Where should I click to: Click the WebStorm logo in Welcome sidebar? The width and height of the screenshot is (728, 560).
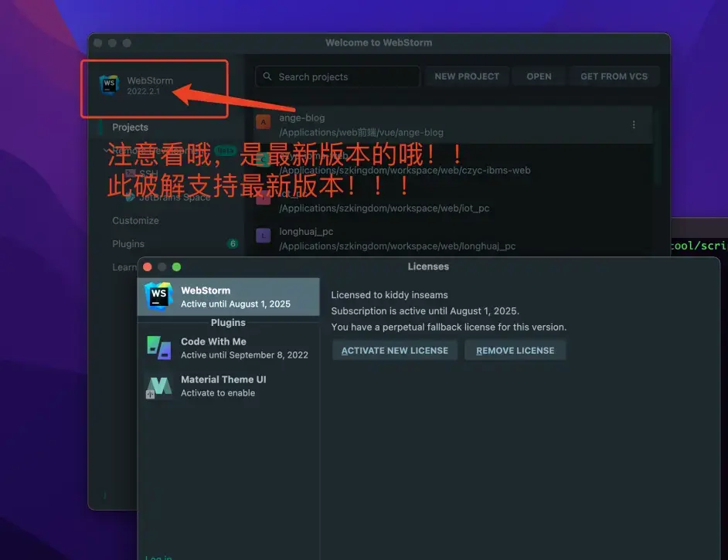click(x=110, y=85)
